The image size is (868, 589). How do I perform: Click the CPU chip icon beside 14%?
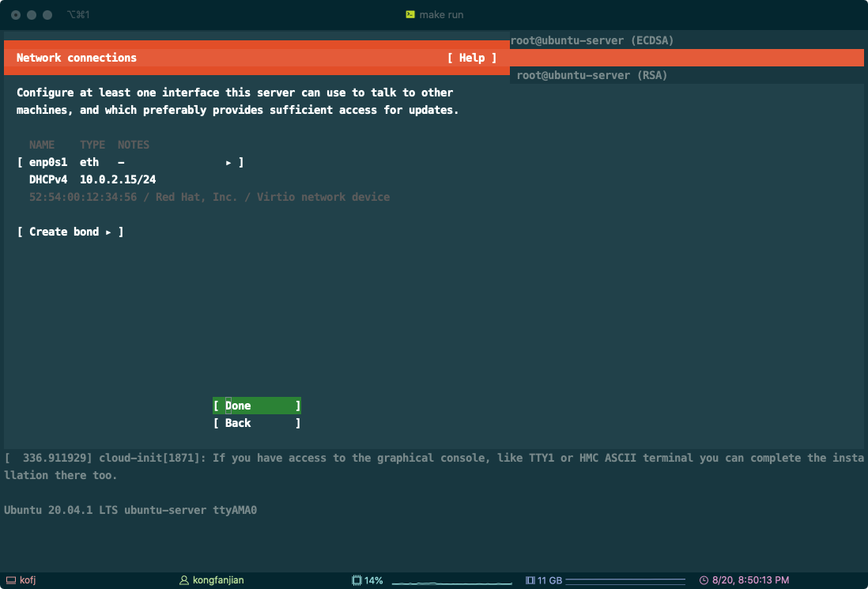pyautogui.click(x=356, y=580)
